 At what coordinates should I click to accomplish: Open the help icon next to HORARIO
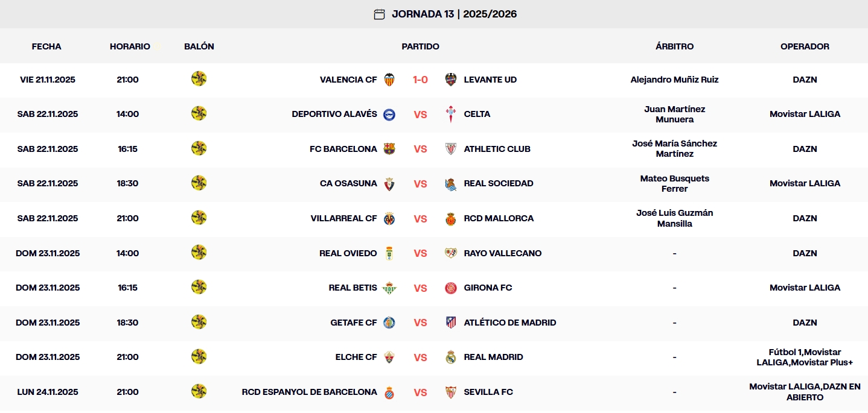[x=158, y=45]
